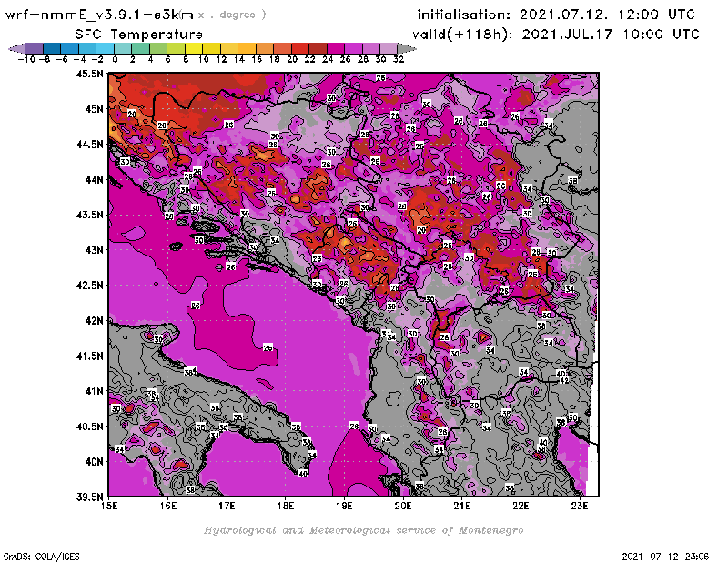
Task: Select the 20E longitude axis label
Action: click(403, 506)
